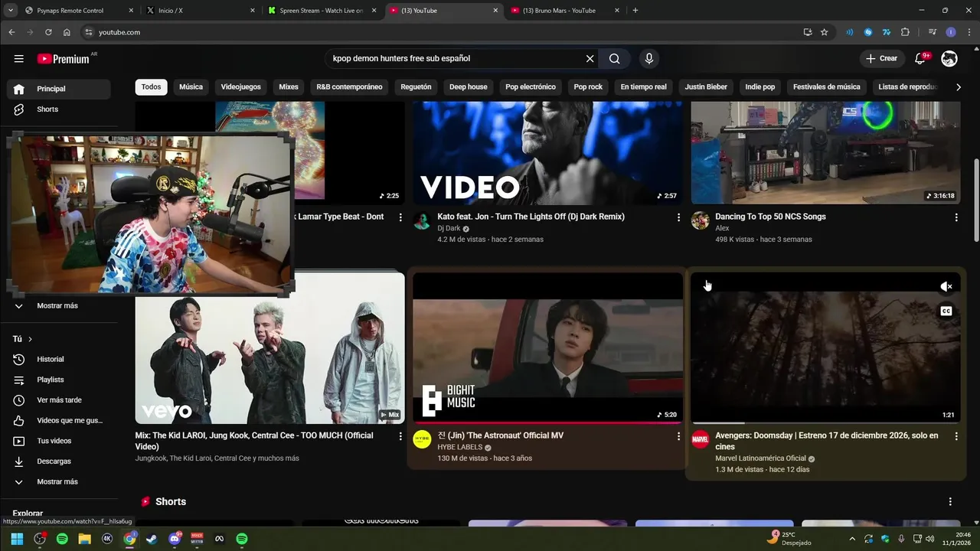Show hidden system tray icons

click(852, 539)
